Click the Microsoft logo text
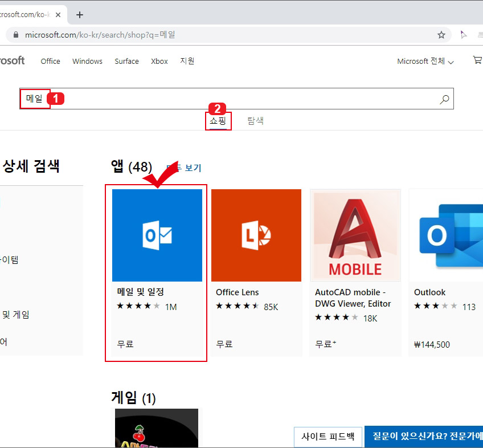 click(x=13, y=60)
